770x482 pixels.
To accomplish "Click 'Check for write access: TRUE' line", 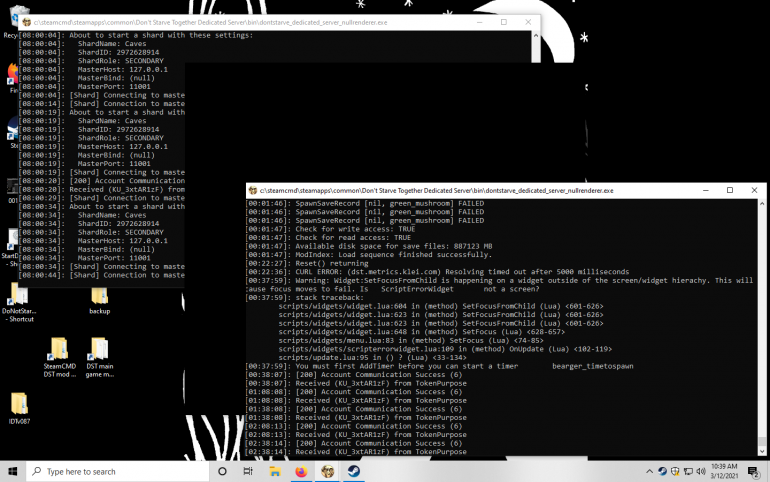I will point(330,229).
